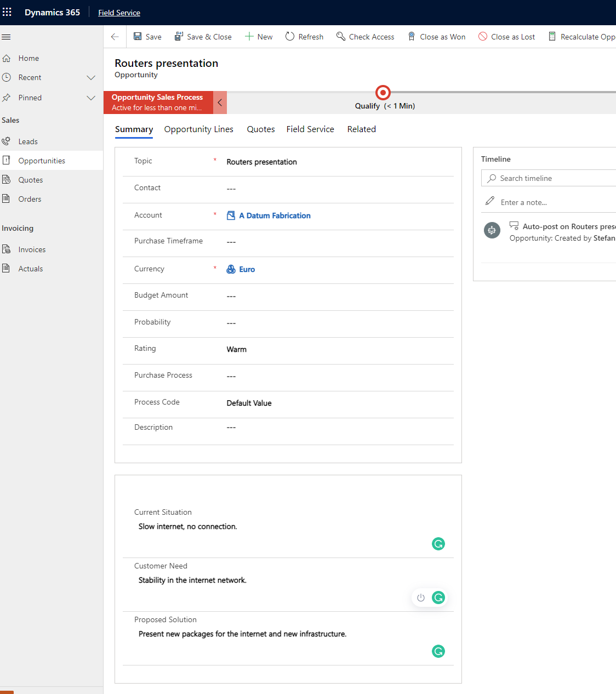This screenshot has height=694, width=616.
Task: Click the Purchase Timeframe field
Action: click(x=339, y=242)
